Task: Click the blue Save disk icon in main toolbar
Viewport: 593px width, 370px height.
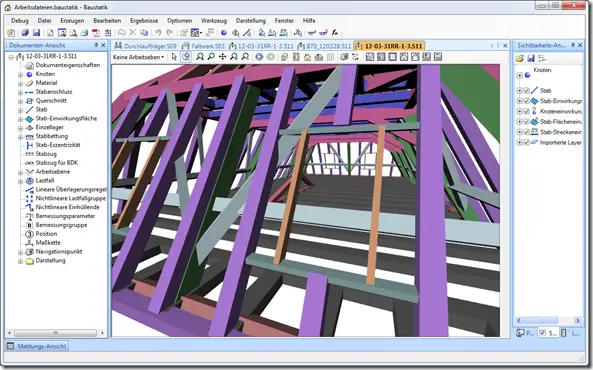Action: pyautogui.click(x=36, y=33)
